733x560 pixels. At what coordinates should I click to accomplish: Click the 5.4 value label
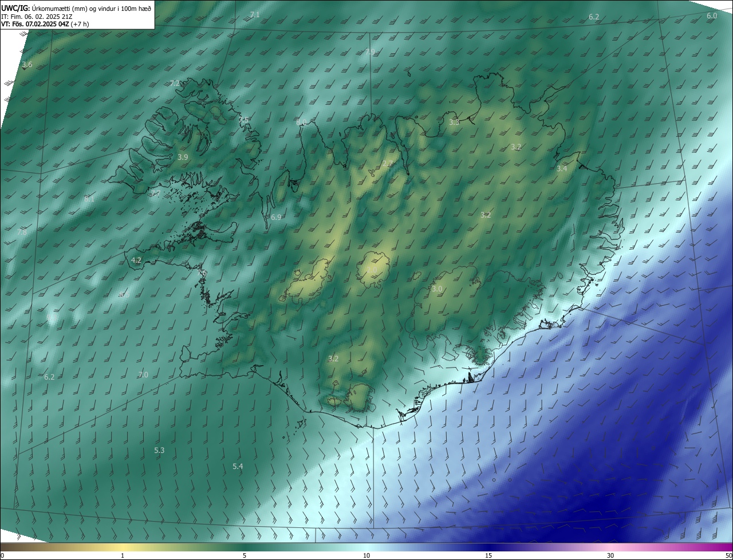pos(238,467)
